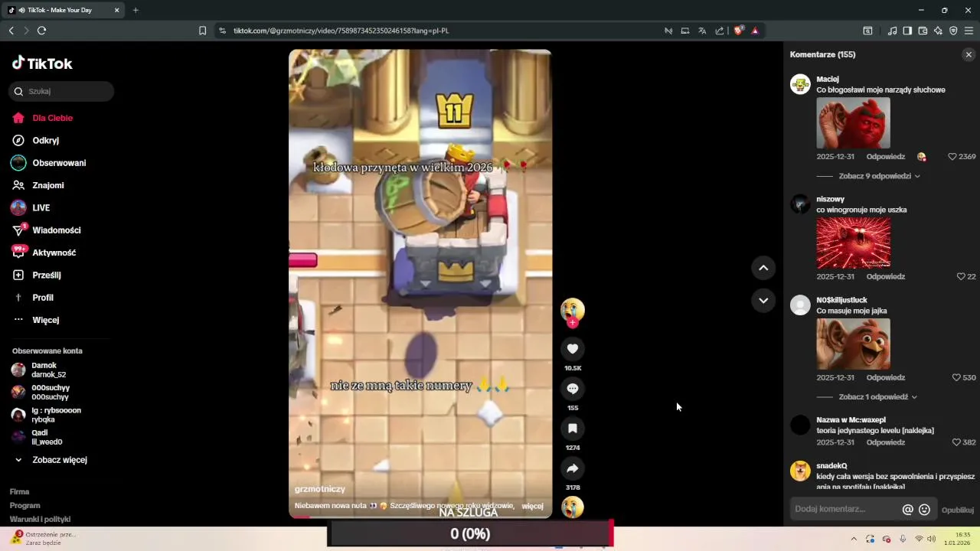The image size is (980, 551).
Task: Open snadekQ's profile avatar
Action: click(800, 471)
